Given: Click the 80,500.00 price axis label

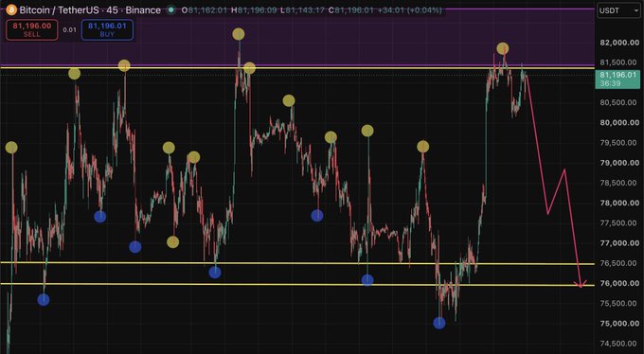Looking at the screenshot, I should 619,102.
